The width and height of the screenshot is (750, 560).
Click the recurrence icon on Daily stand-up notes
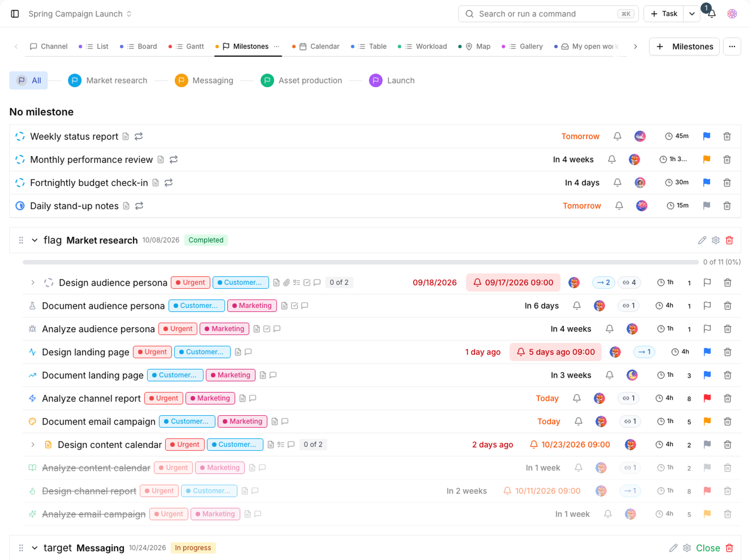click(139, 206)
